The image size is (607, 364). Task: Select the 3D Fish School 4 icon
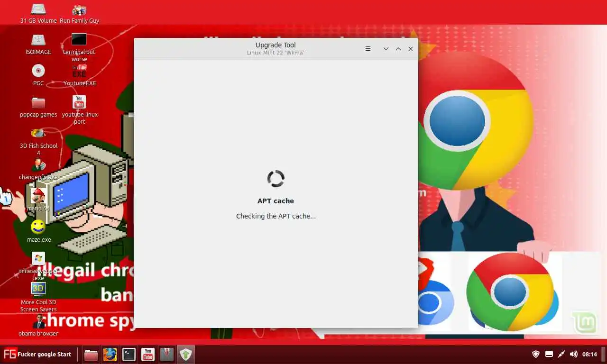38,141
